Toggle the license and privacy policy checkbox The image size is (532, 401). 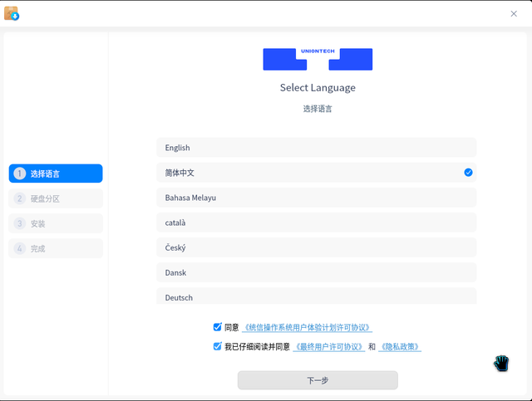218,346
